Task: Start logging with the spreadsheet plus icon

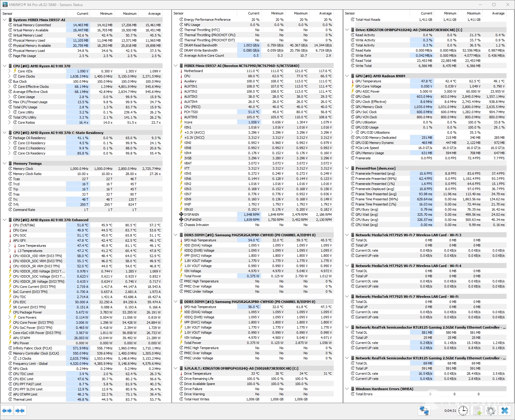Action: tap(478, 411)
